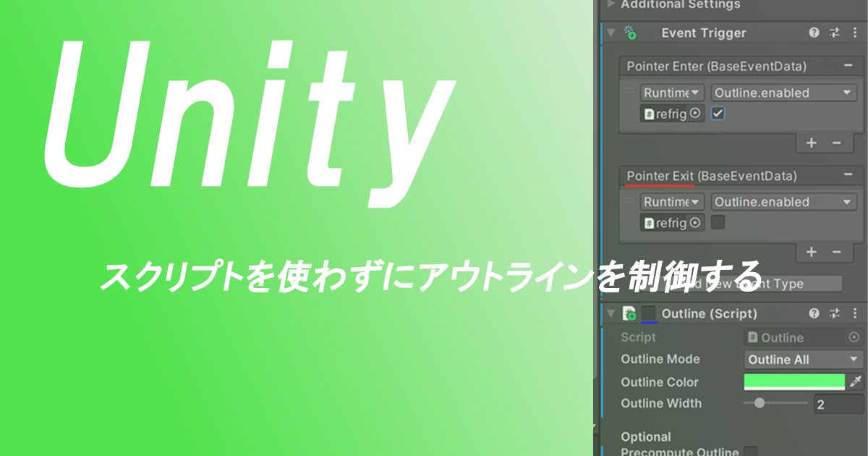The width and height of the screenshot is (868, 456).
Task: Click the Event Trigger title text
Action: (704, 33)
